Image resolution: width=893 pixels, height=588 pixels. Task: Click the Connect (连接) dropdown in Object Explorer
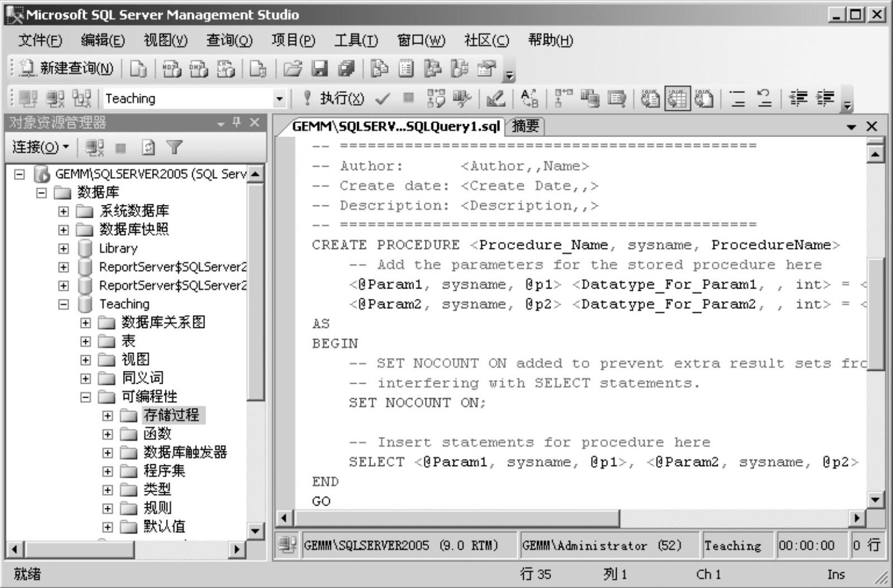41,147
